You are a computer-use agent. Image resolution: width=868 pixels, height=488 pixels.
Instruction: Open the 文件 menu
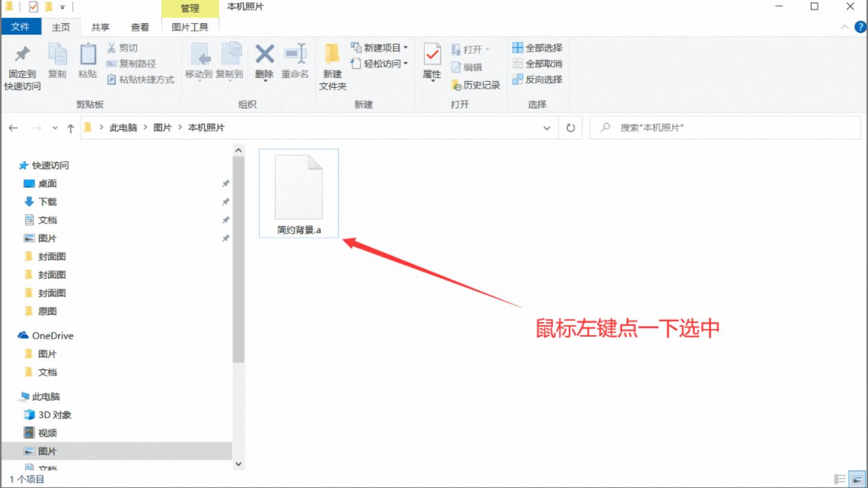click(21, 27)
